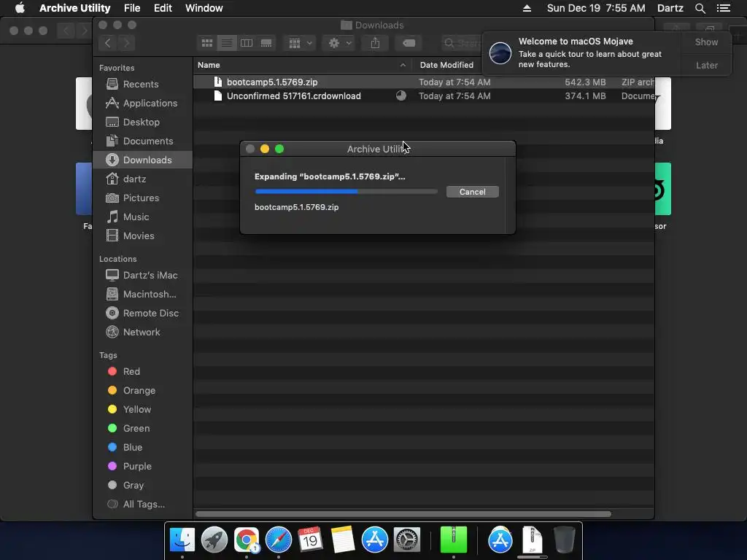Open the File menu
This screenshot has height=560, width=747.
click(132, 8)
